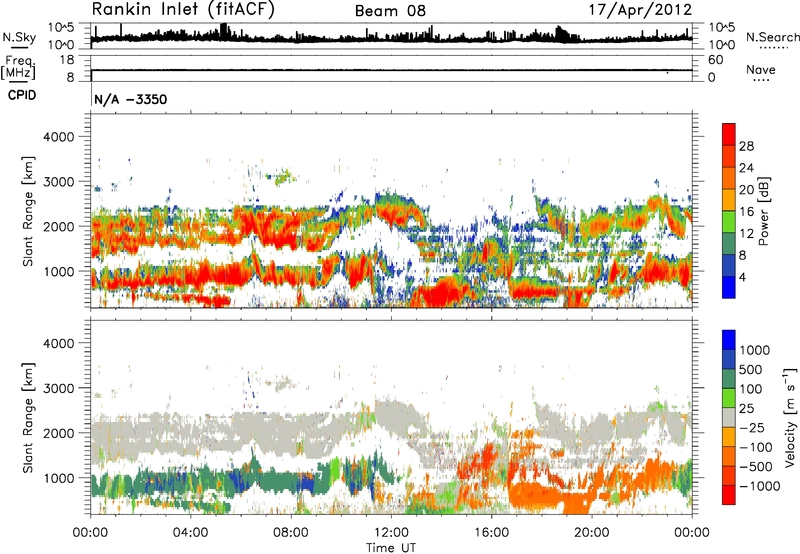Click the '20:00' time axis label
Image resolution: width=800 pixels, height=554 pixels.
point(592,533)
